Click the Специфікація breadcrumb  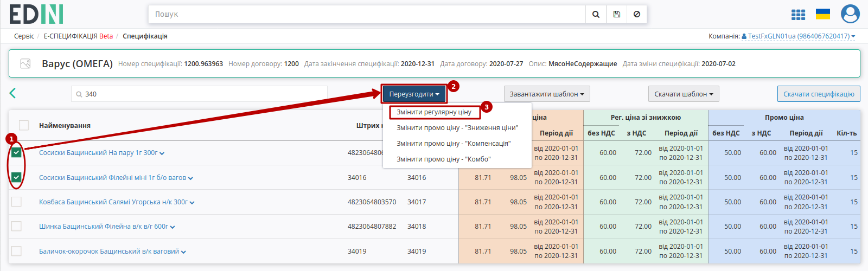pyautogui.click(x=145, y=36)
